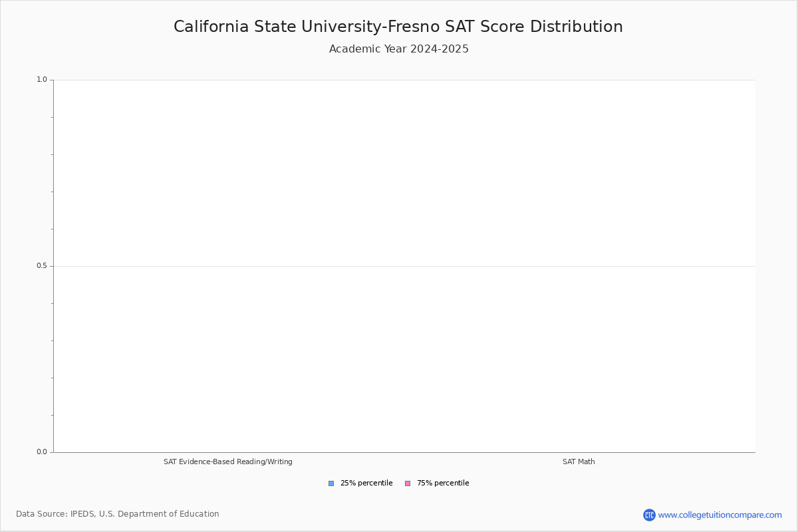The image size is (798, 532).
Task: Toggle the 75% percentile legend label
Action: click(442, 483)
